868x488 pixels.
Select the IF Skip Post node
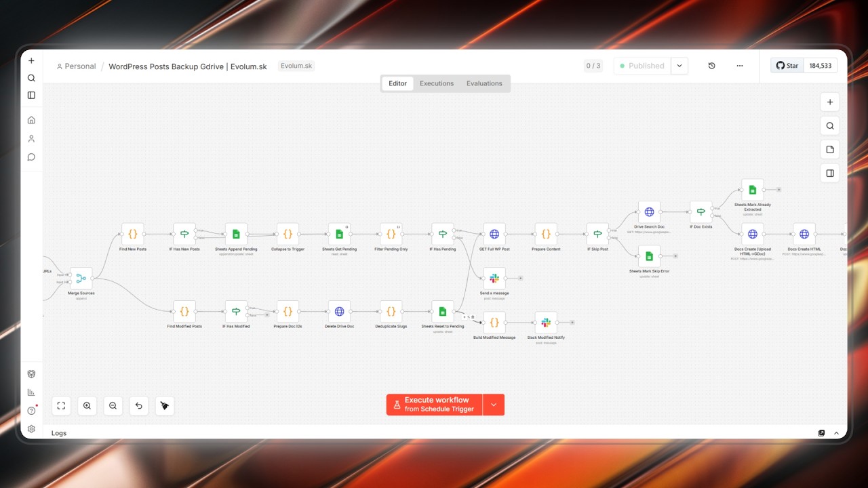tap(597, 234)
